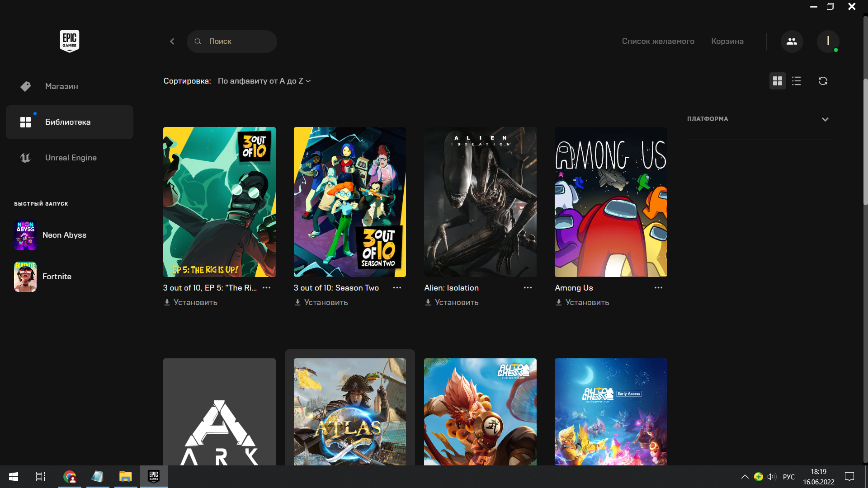Open Windows notification center
The height and width of the screenshot is (488, 868).
[x=849, y=477]
